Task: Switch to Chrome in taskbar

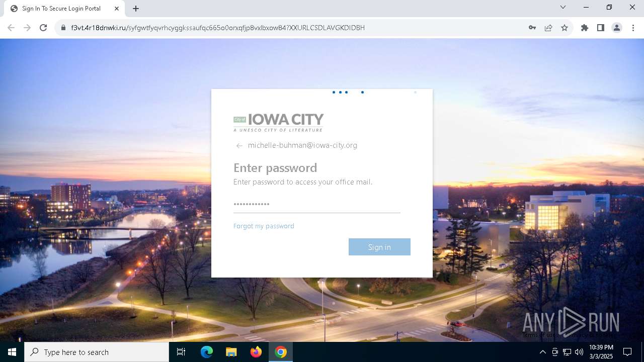Action: click(281, 352)
